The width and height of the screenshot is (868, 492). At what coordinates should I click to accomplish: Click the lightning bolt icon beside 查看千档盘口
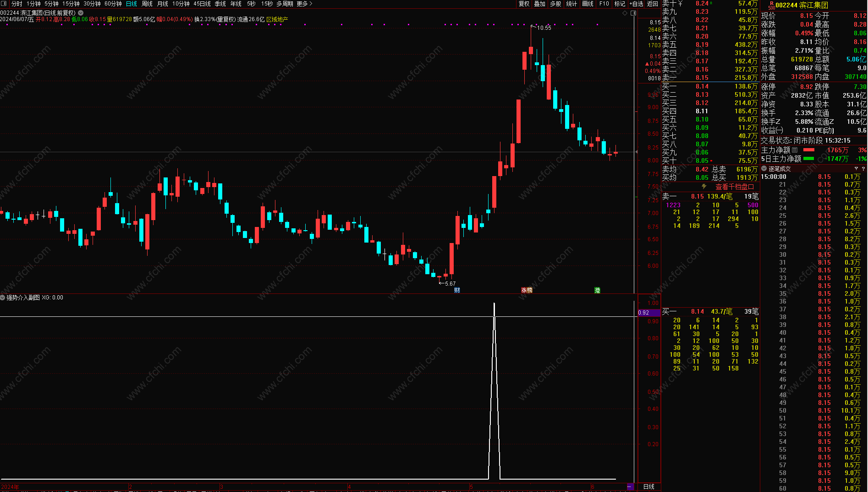click(x=704, y=187)
